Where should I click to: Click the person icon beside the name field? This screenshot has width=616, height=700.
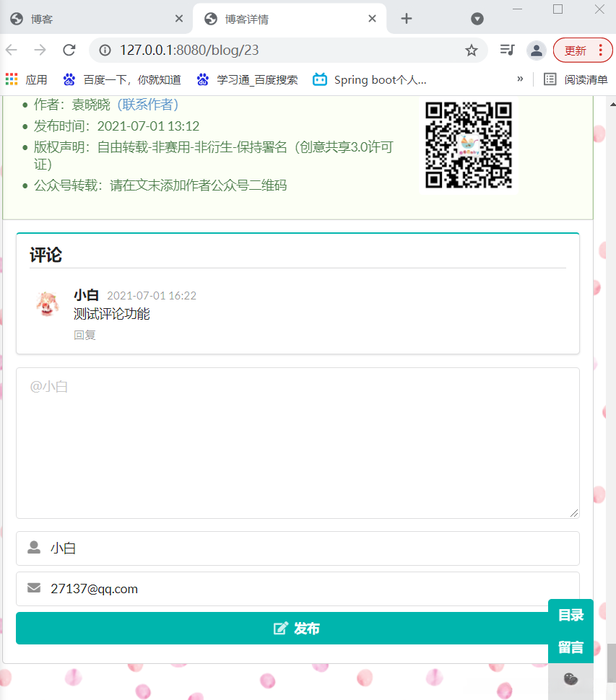coord(34,547)
